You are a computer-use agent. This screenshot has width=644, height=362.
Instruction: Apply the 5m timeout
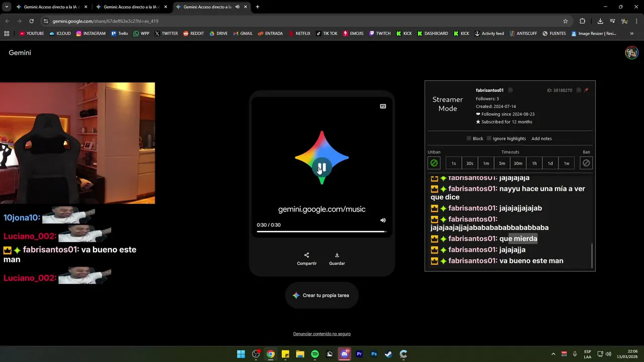(x=502, y=163)
